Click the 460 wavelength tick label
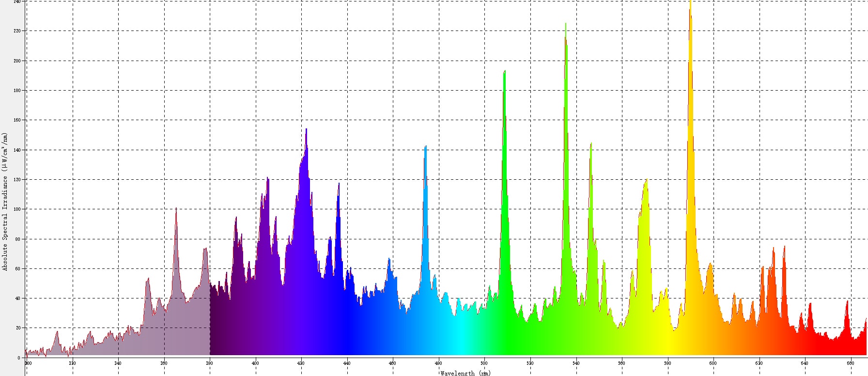This screenshot has width=868, height=376. (393, 363)
